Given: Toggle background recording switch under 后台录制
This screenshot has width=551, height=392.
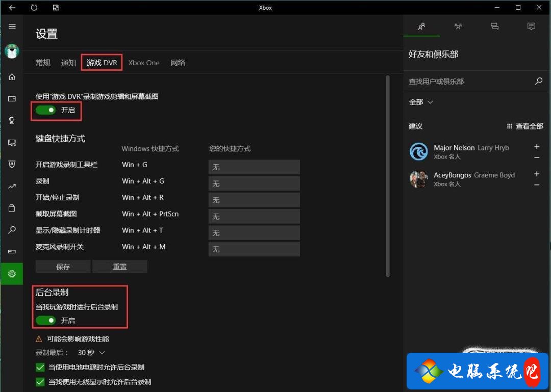Looking at the screenshot, I should click(x=46, y=320).
